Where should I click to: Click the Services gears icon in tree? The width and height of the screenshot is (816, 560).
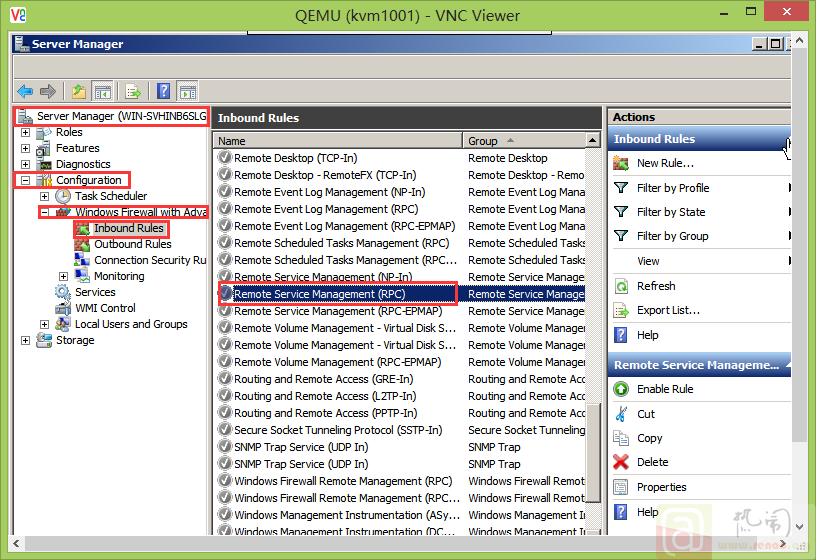click(x=63, y=292)
